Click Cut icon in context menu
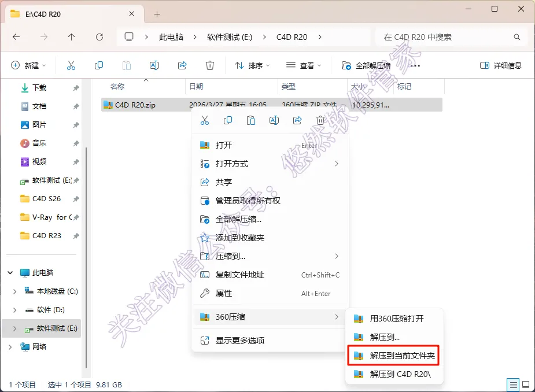The image size is (535, 392). (x=205, y=120)
